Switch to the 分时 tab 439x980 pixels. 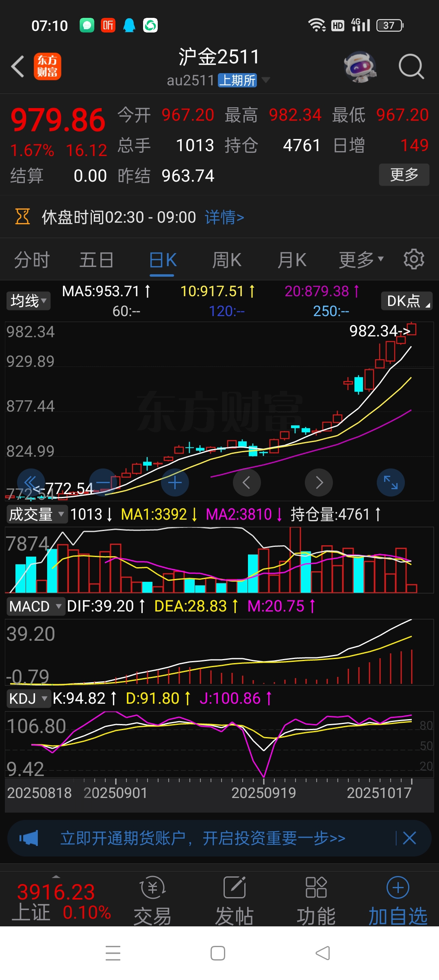click(x=32, y=260)
